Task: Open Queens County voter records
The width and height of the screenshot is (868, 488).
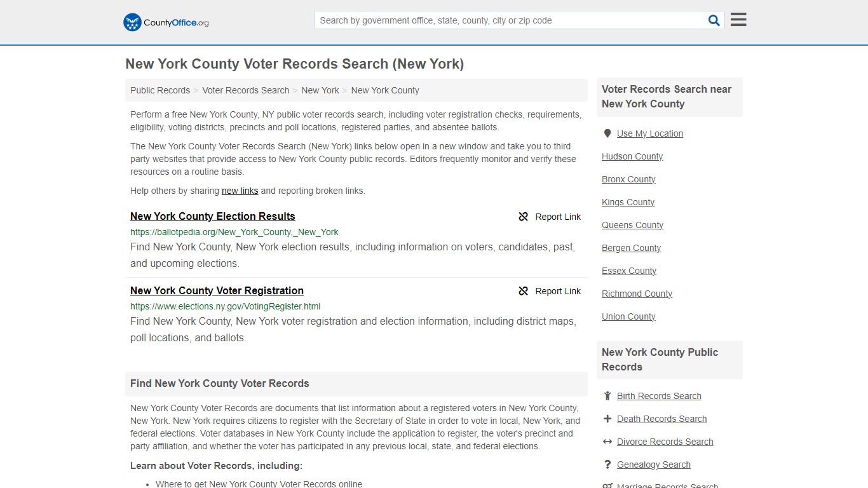Action: [632, 225]
